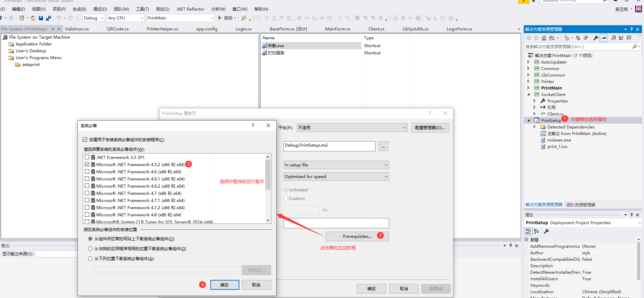Open the .NET Reflector menu
This screenshot has height=298, width=644.
click(x=190, y=9)
